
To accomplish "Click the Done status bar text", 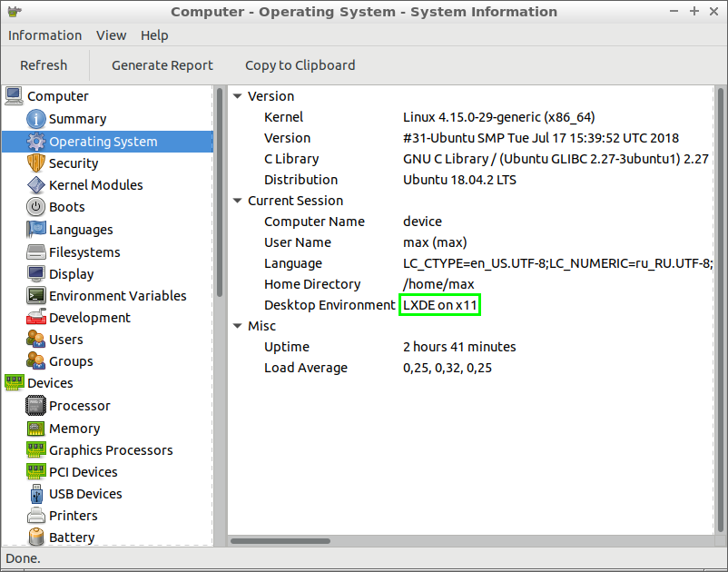I will [24, 558].
